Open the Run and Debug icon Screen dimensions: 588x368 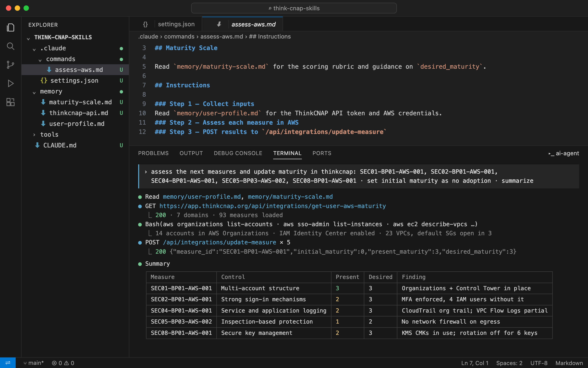[x=11, y=83]
